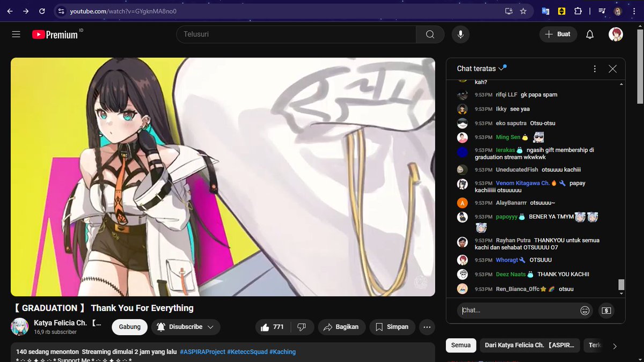The height and width of the screenshot is (362, 644).
Task: Click the video player frame
Action: 223,177
